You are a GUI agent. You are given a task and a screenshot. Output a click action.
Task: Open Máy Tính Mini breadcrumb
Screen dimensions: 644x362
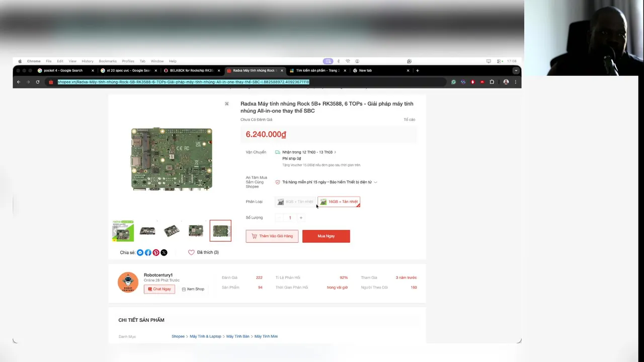point(266,336)
